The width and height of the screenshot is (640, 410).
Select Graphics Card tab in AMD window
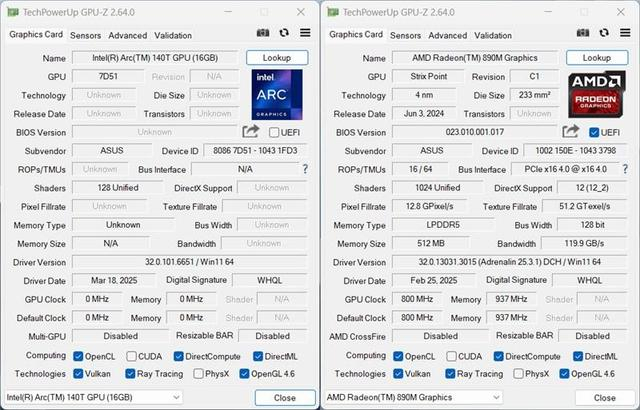tap(356, 35)
